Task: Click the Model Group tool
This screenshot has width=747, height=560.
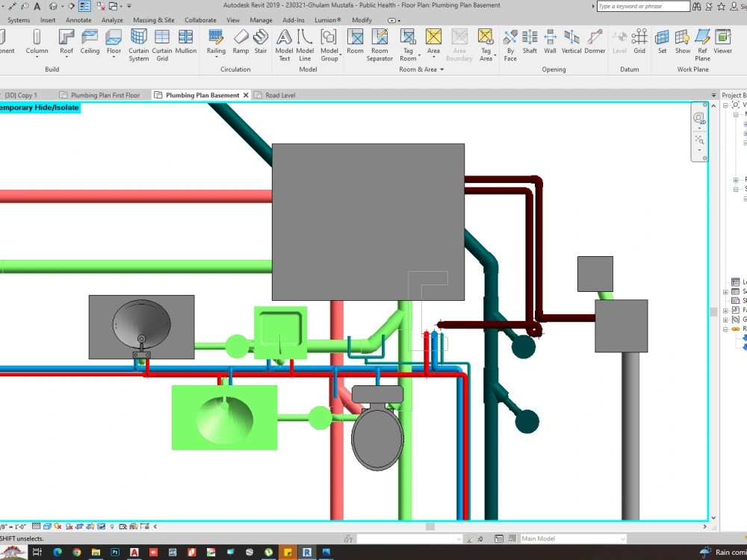Action: coord(329,45)
